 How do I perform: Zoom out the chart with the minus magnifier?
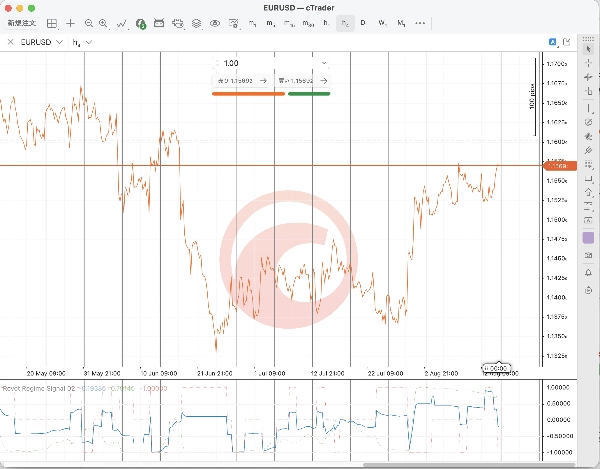tap(89, 23)
